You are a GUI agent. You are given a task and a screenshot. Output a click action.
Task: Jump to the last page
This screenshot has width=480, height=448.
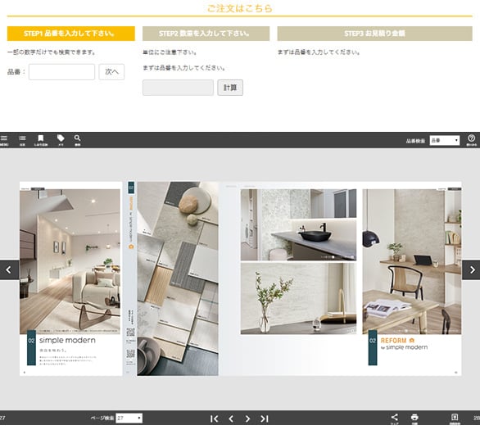point(265,419)
